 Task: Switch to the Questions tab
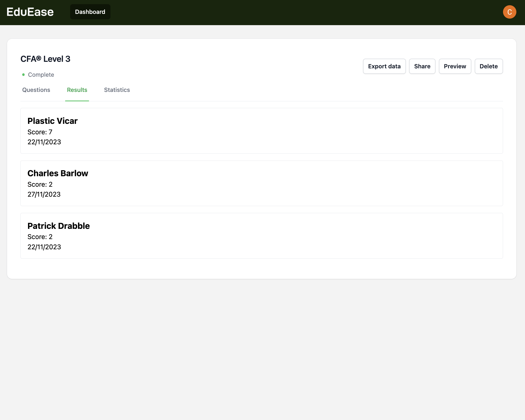[x=36, y=90]
